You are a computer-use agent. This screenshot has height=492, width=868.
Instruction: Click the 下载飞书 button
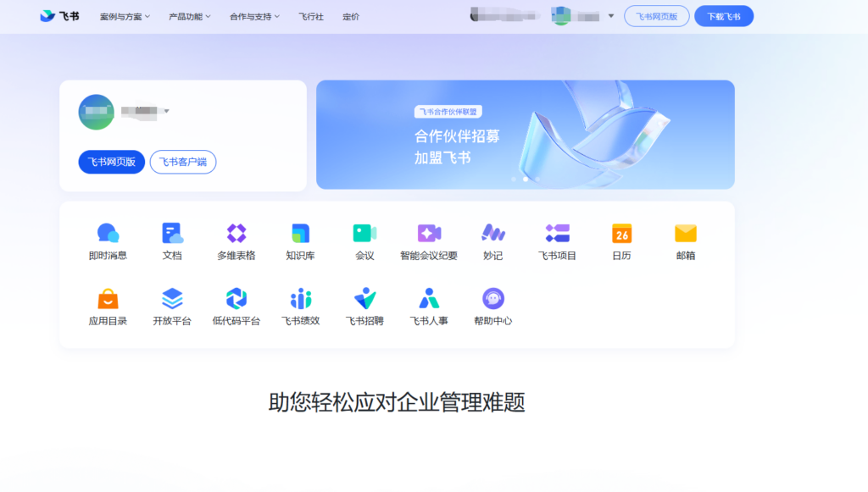pos(724,15)
